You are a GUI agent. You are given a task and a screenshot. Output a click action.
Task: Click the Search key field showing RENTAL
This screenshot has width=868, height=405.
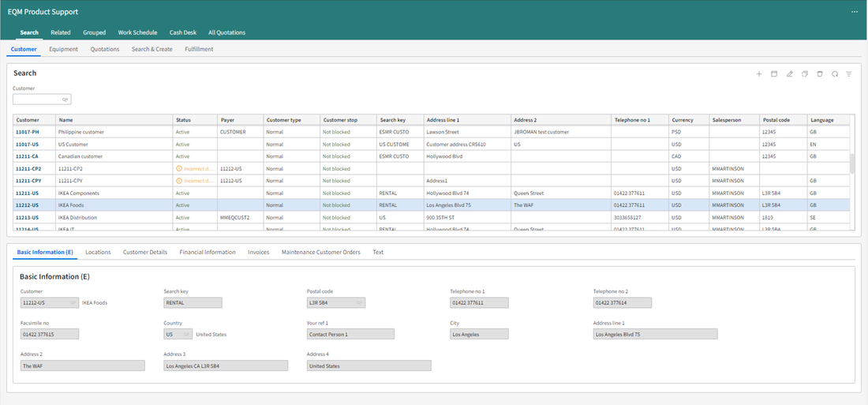[193, 303]
